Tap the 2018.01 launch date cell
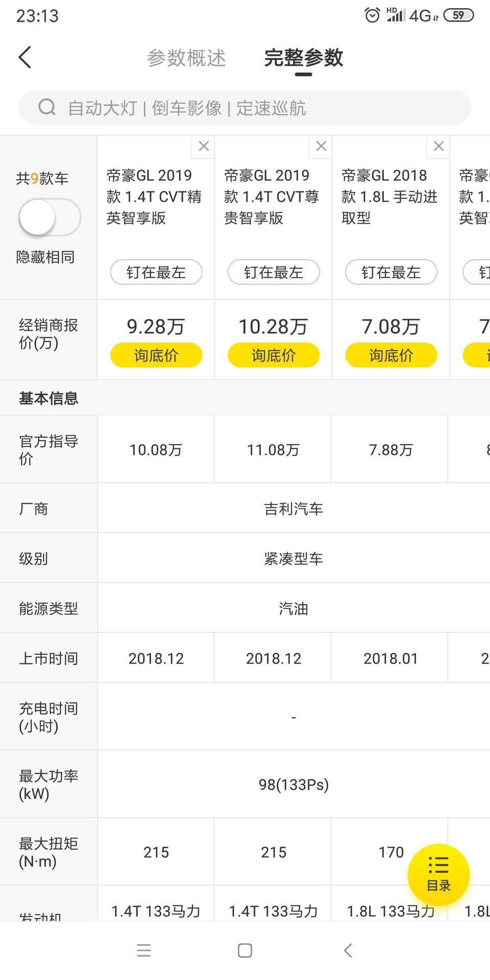 390,658
